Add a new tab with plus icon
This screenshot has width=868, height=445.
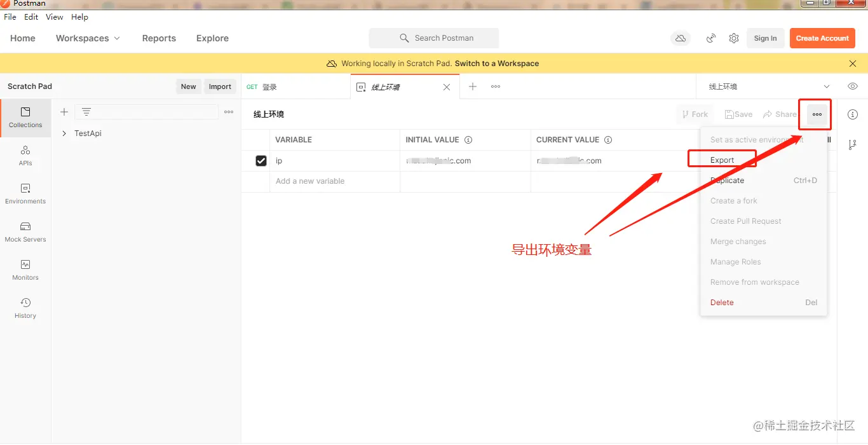473,86
